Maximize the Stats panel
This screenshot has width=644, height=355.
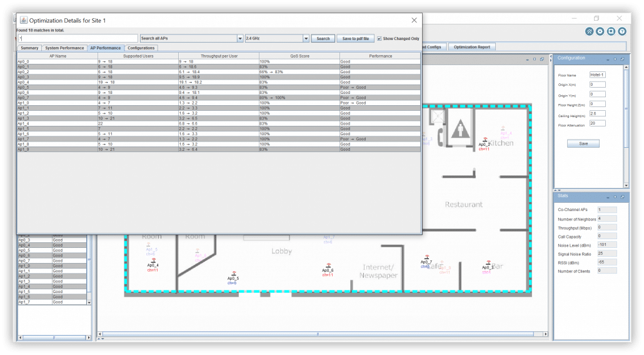615,197
